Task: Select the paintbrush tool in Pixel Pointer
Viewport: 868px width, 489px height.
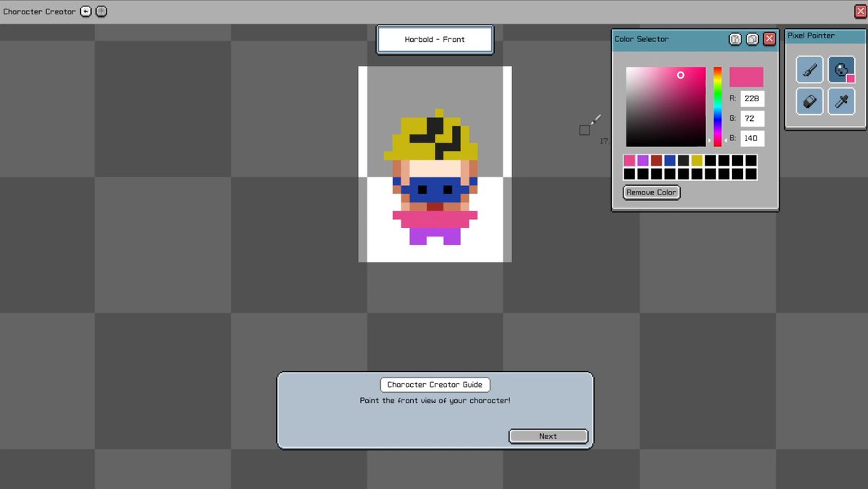Action: click(x=809, y=70)
